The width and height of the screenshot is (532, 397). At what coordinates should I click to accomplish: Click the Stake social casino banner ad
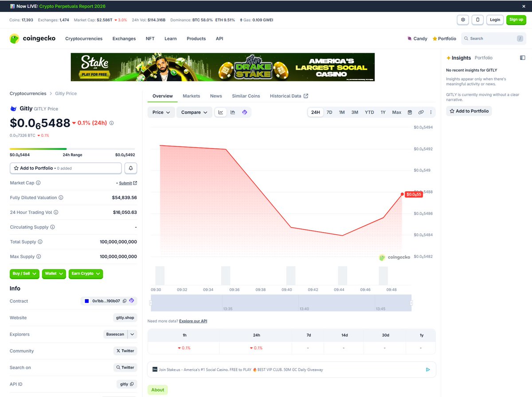[223, 67]
